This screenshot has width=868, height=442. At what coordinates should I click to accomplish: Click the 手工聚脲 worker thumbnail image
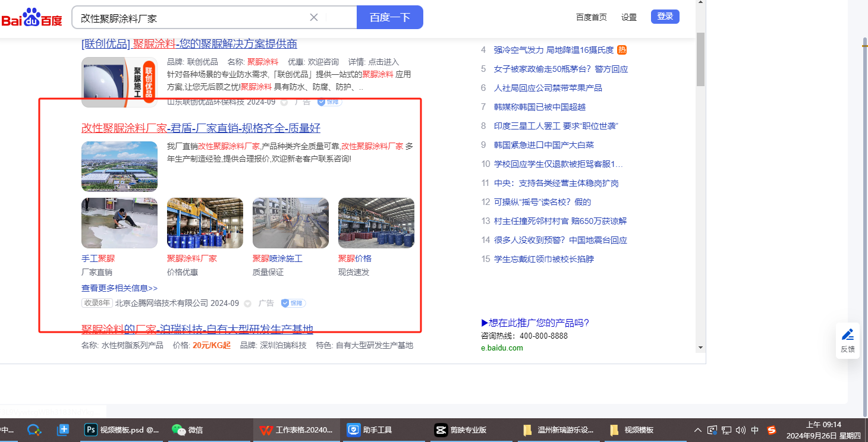point(119,223)
